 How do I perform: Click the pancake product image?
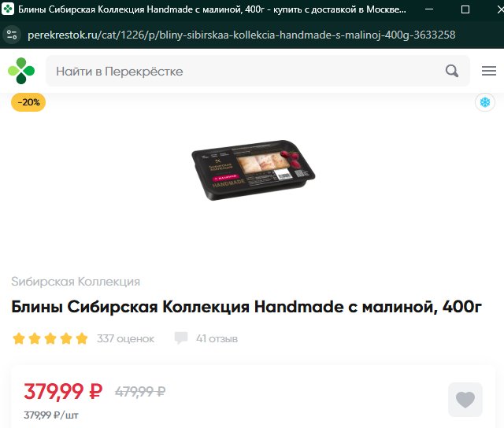pyautogui.click(x=254, y=170)
